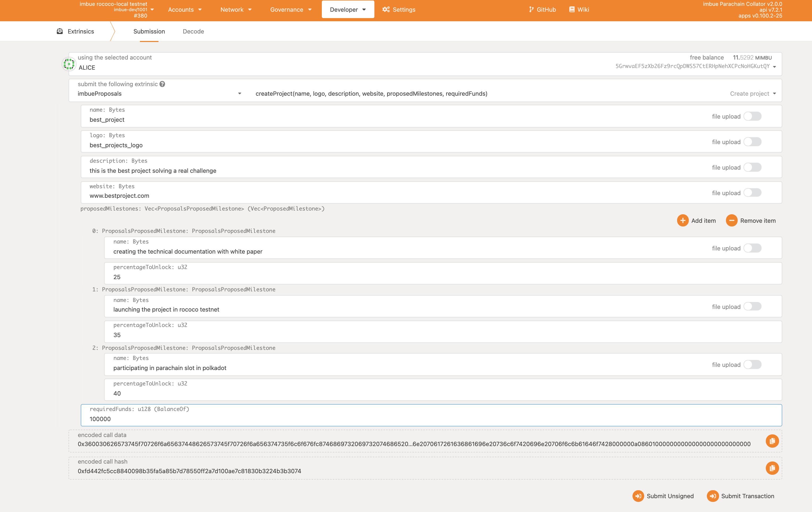Click Submit Unsigned button
Image resolution: width=812 pixels, height=512 pixels.
click(x=663, y=496)
